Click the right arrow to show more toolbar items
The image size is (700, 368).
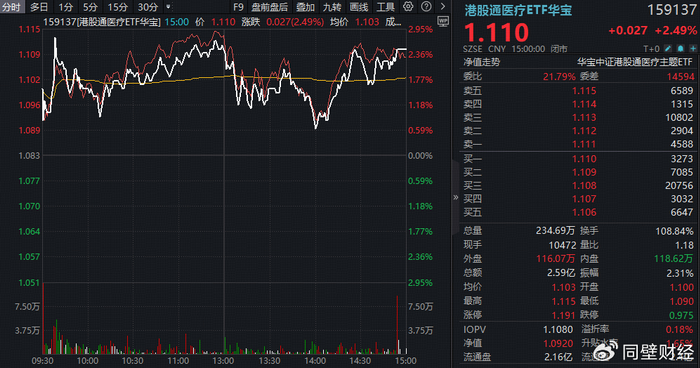tap(443, 6)
